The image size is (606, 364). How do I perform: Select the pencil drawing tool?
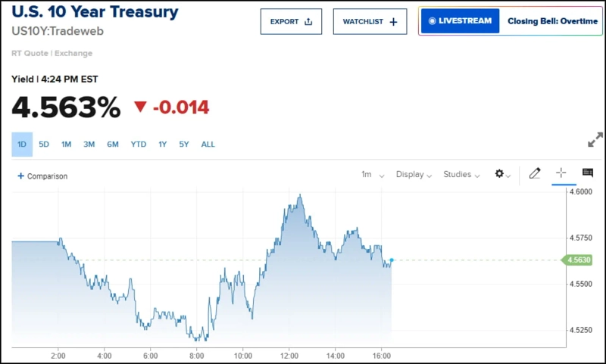(x=535, y=173)
